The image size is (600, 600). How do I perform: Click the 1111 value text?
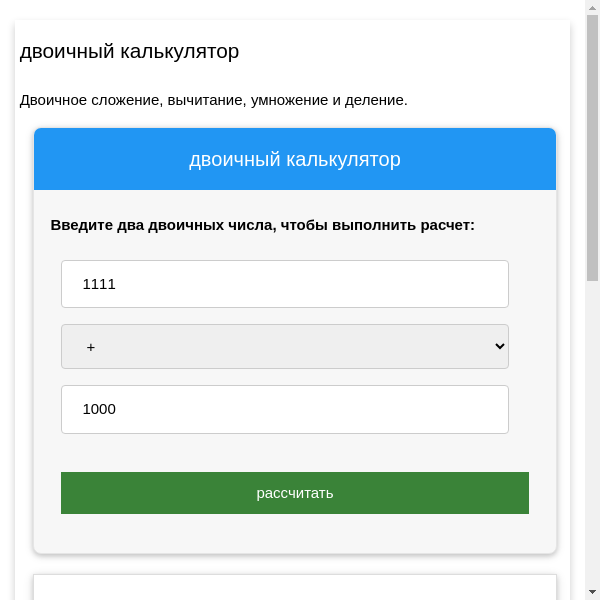[99, 284]
